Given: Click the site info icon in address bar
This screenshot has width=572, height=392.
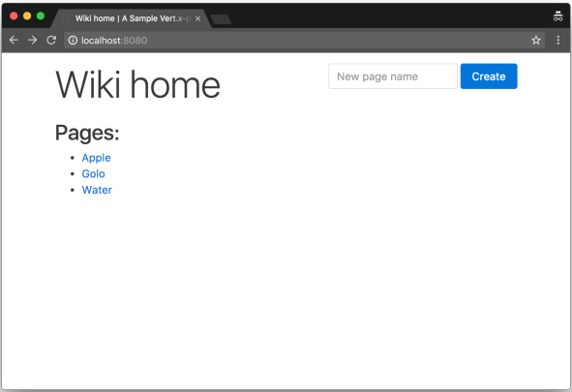Looking at the screenshot, I should click(73, 40).
